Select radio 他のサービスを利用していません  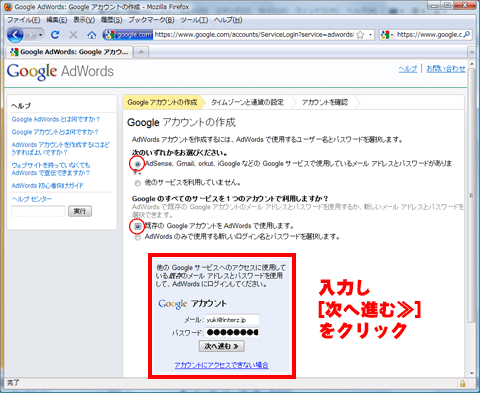click(x=137, y=183)
